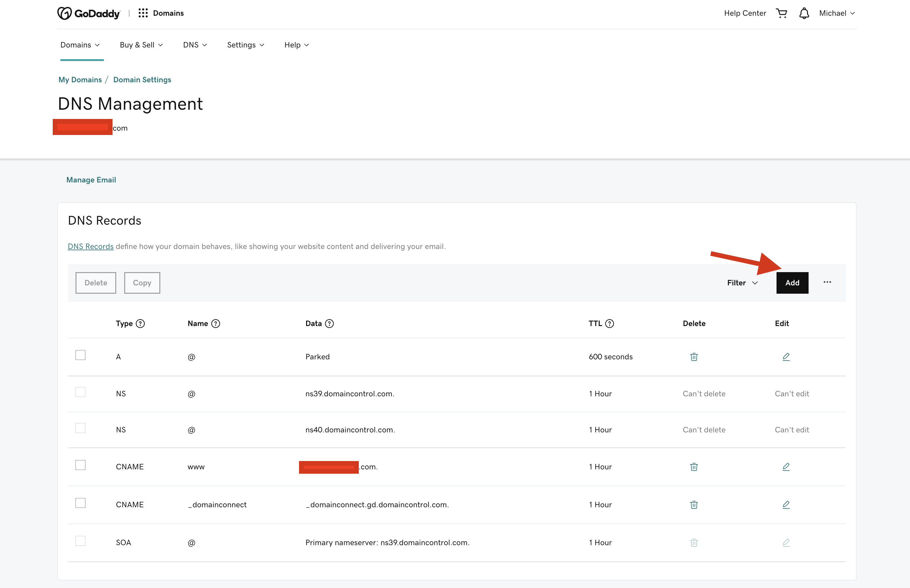Open the apps grid icon beside Domains
The width and height of the screenshot is (910, 588).
click(143, 13)
